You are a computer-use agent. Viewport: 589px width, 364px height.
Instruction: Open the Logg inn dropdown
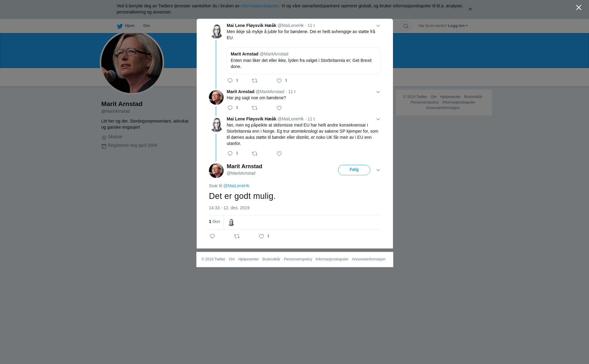458,26
